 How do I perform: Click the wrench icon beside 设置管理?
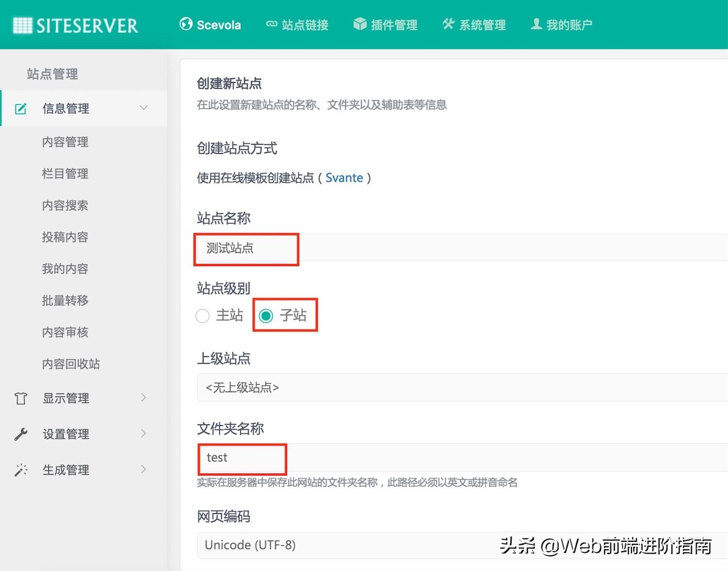20,434
